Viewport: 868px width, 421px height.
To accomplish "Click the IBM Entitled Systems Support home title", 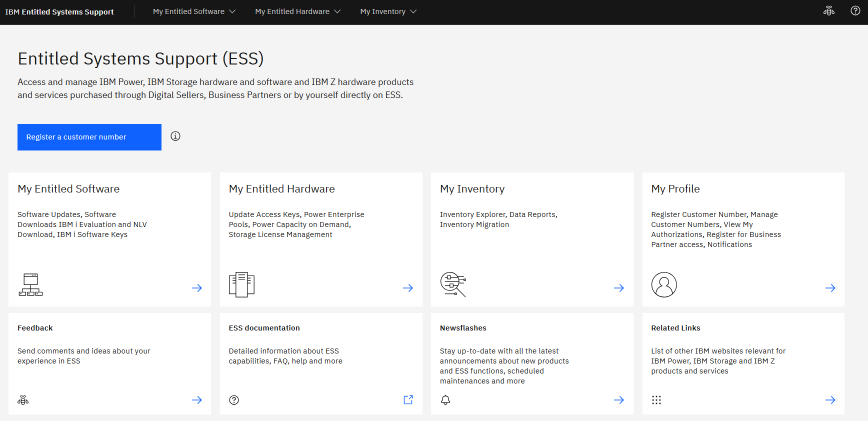I will click(x=59, y=12).
